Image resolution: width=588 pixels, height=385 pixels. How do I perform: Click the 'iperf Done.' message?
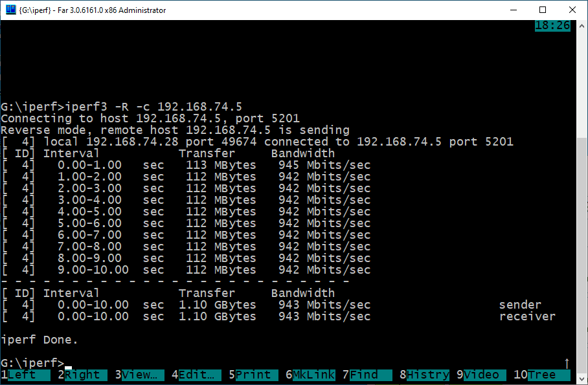tap(40, 340)
